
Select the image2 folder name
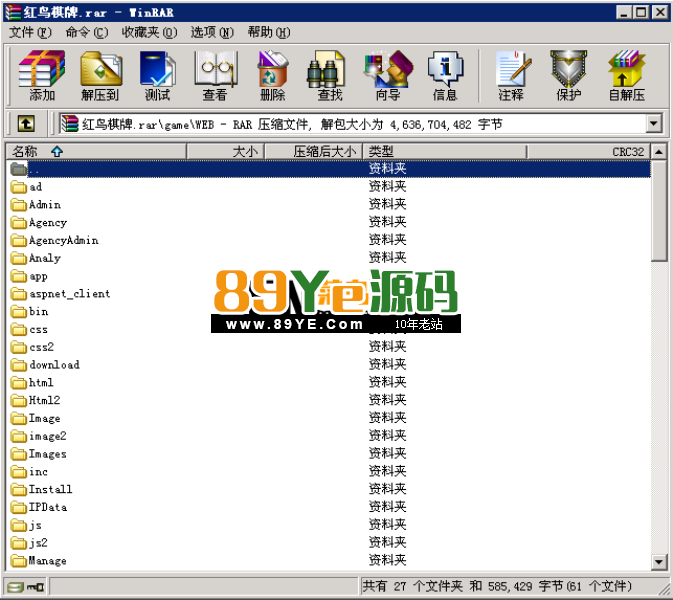click(x=48, y=436)
